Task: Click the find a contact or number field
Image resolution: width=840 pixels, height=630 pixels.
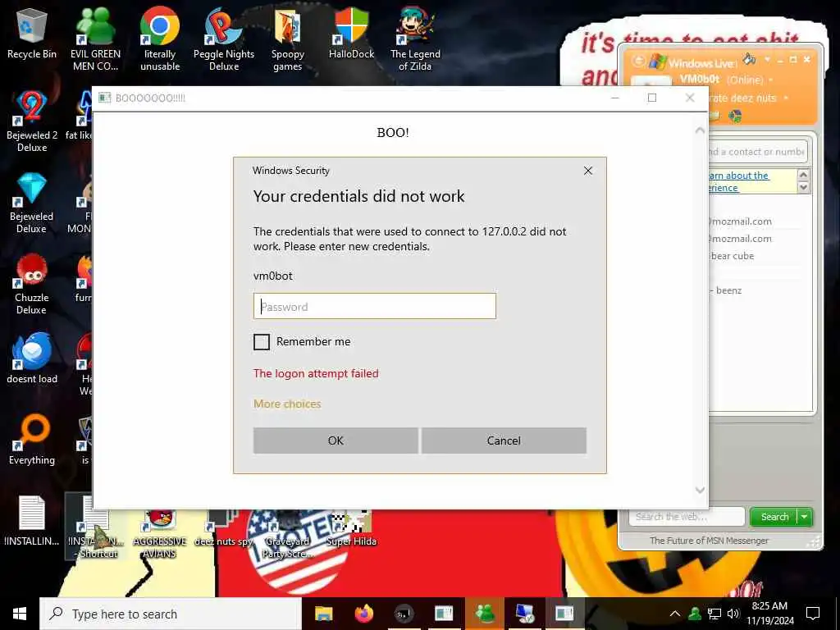Action: [x=757, y=152]
